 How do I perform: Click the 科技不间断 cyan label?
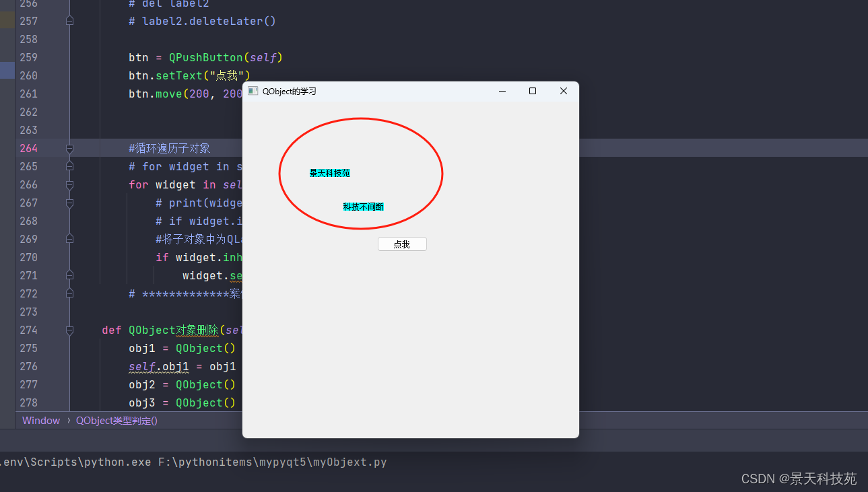coord(363,207)
